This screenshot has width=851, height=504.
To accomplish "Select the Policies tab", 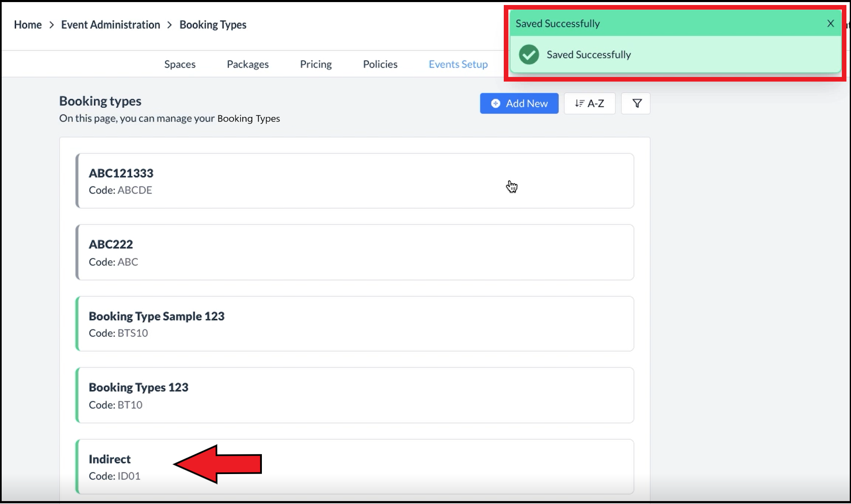I will 380,64.
